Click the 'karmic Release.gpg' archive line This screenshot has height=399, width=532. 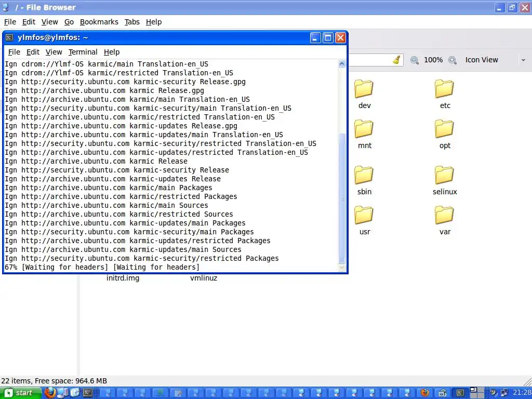104,91
